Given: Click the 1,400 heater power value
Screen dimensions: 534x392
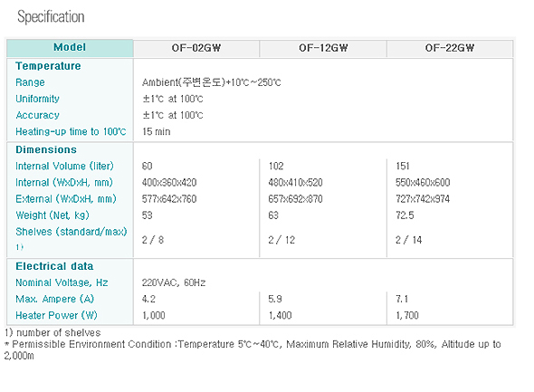Looking at the screenshot, I should click(x=280, y=315).
